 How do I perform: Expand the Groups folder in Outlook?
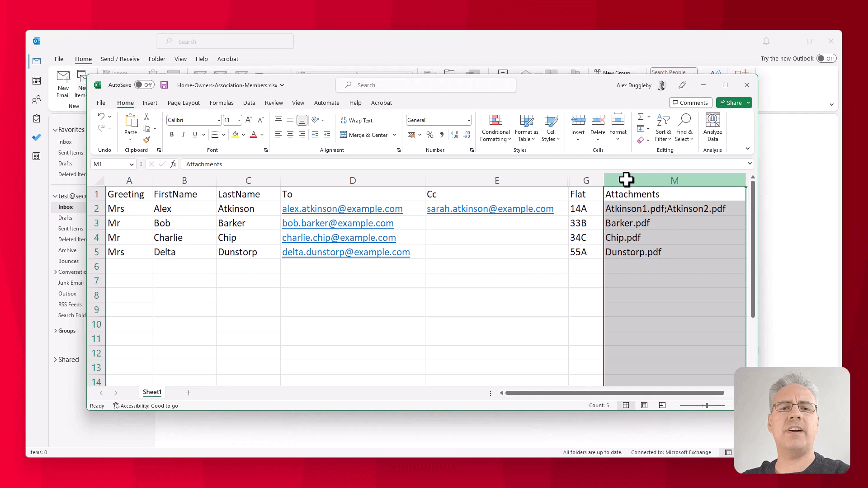click(56, 331)
